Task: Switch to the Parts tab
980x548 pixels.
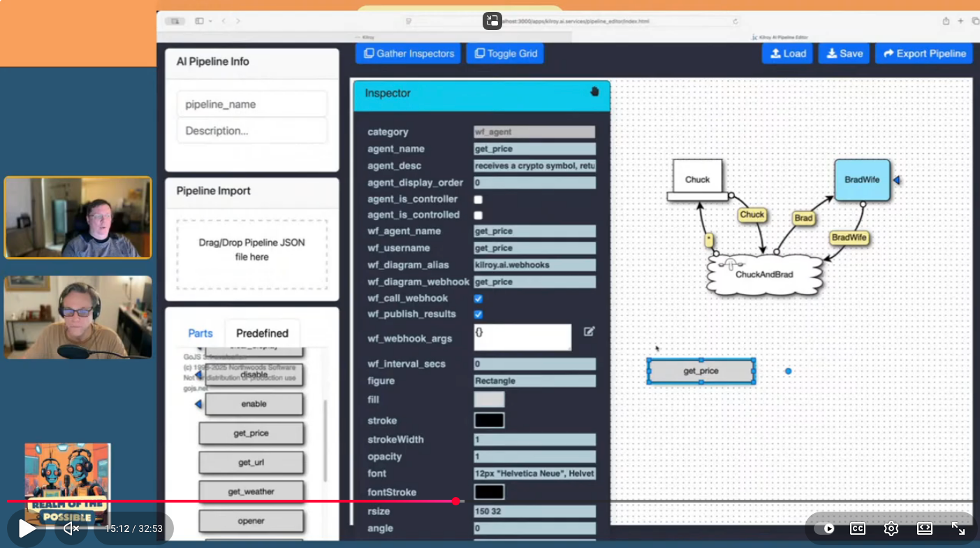Action: point(200,333)
